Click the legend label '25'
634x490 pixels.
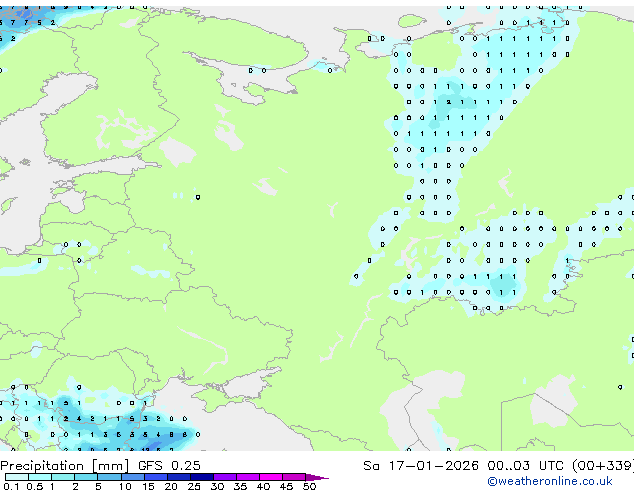194,486
